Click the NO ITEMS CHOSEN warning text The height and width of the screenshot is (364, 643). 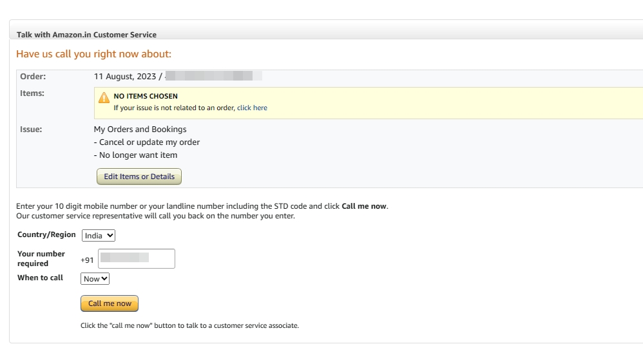(x=146, y=96)
